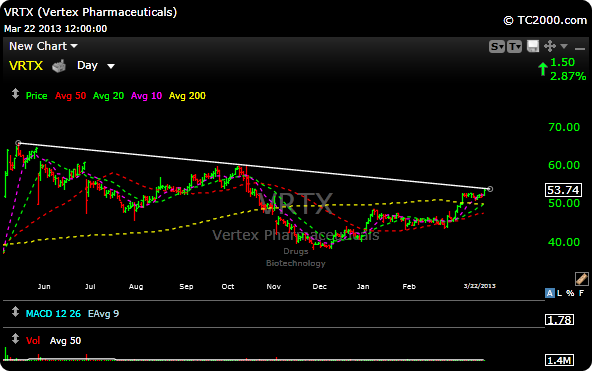
Task: Toggle the L logarithmic scale option
Action: (560, 293)
